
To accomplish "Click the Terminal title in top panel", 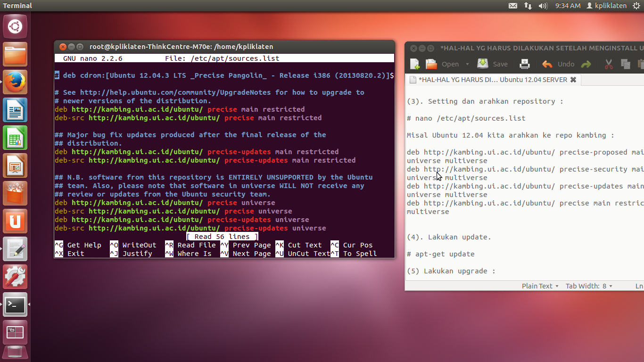I will pyautogui.click(x=17, y=6).
